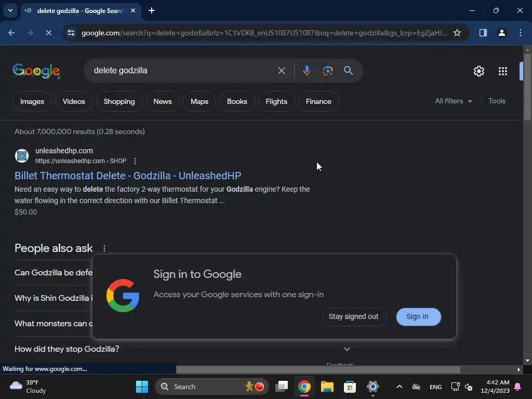Open the Chrome profile icon
This screenshot has height=399, width=532.
pos(502,33)
